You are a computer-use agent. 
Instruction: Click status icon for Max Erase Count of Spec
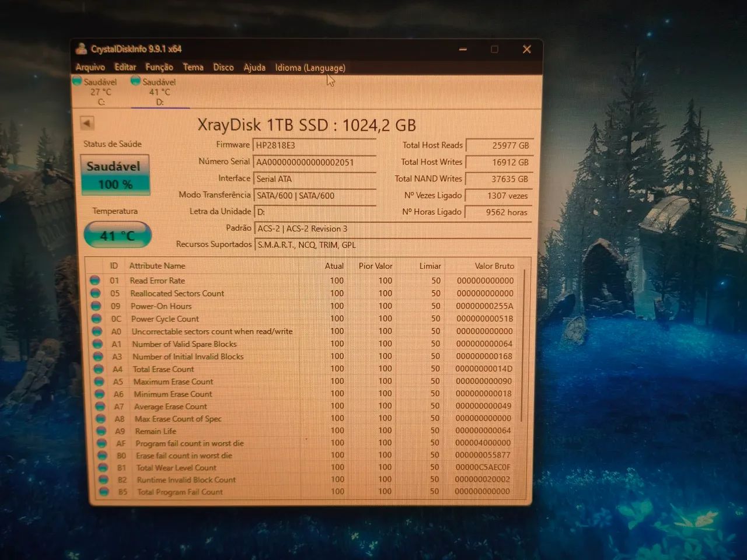click(x=101, y=419)
